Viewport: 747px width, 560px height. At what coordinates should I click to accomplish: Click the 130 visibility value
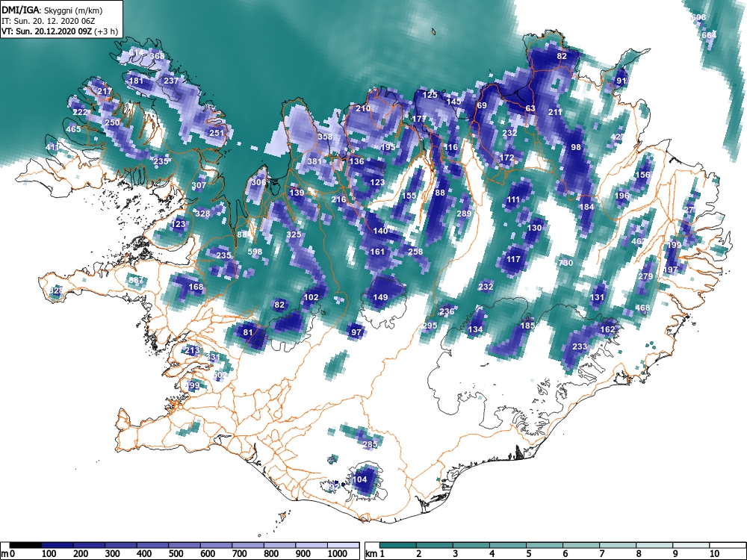(534, 228)
